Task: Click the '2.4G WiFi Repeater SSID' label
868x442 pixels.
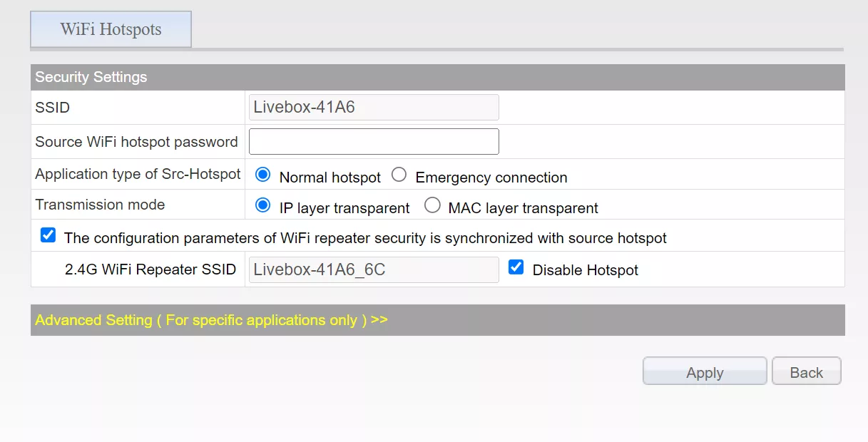Action: tap(150, 269)
